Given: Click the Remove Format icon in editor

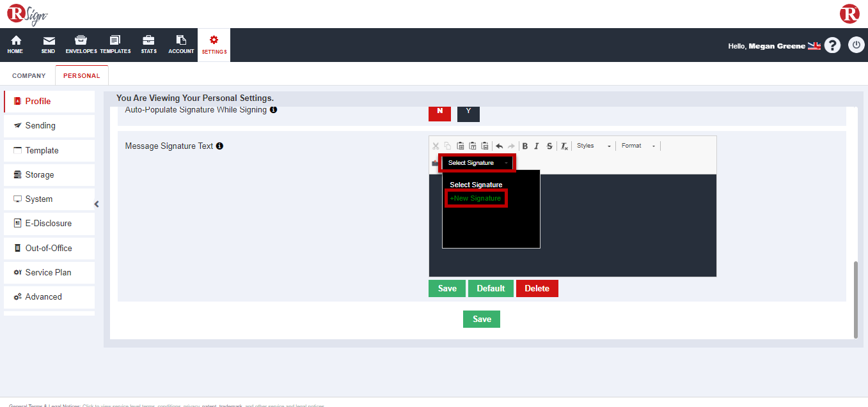Looking at the screenshot, I should click(x=564, y=146).
